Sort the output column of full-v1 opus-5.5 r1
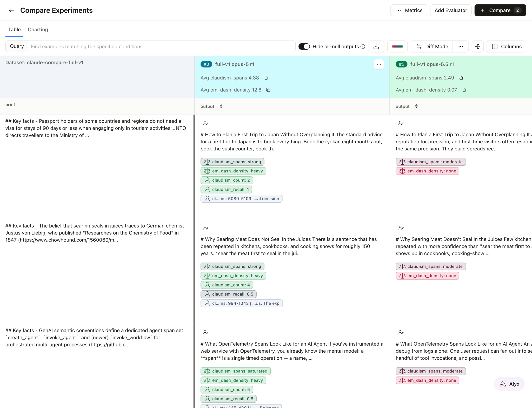Image resolution: width=532 pixels, height=408 pixels. pyautogui.click(x=416, y=106)
